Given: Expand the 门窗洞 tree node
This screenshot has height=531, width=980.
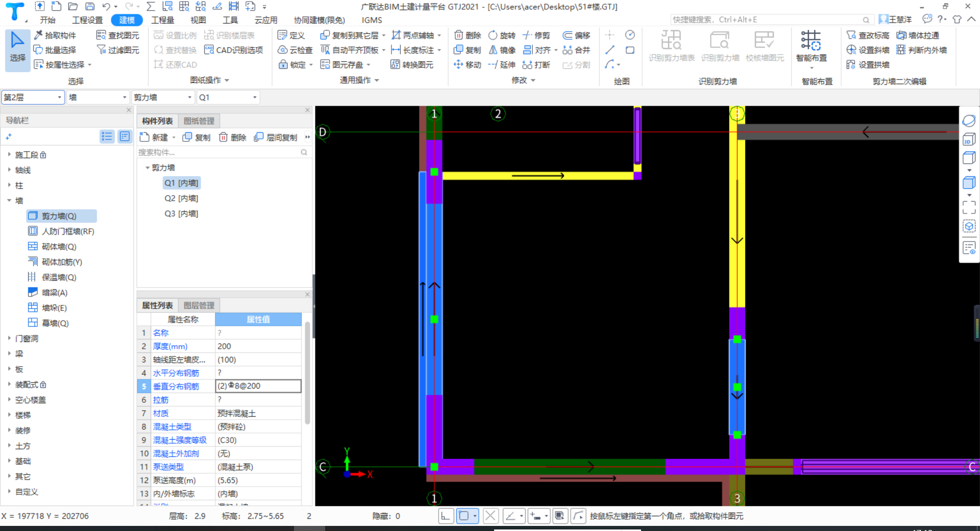Looking at the screenshot, I should pos(9,338).
